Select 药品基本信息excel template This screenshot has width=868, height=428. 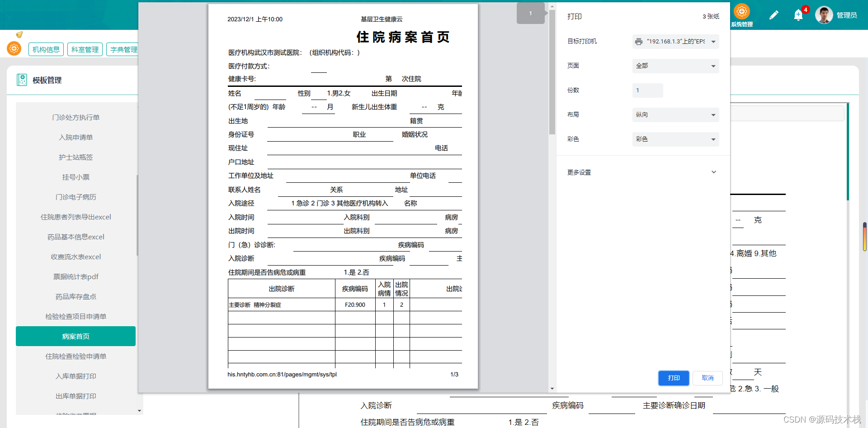[x=76, y=237]
